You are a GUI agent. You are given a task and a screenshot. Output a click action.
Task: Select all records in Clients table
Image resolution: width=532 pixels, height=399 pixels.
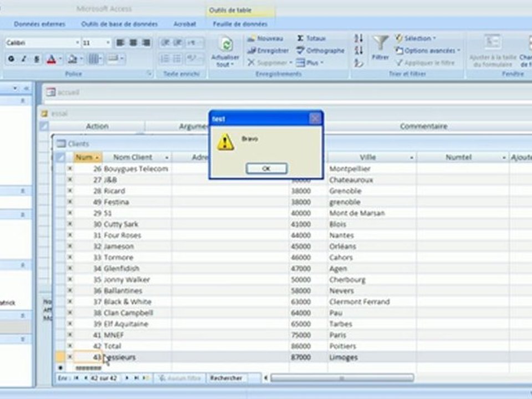click(60, 157)
